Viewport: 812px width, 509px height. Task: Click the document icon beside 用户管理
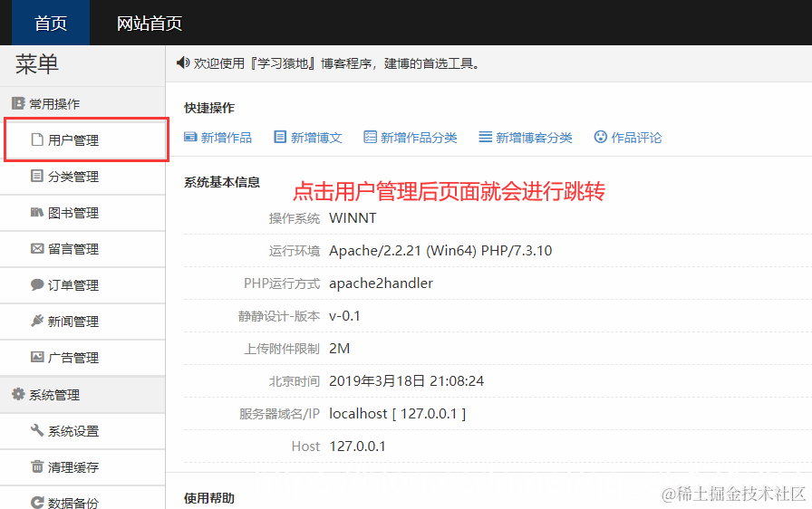coord(37,139)
